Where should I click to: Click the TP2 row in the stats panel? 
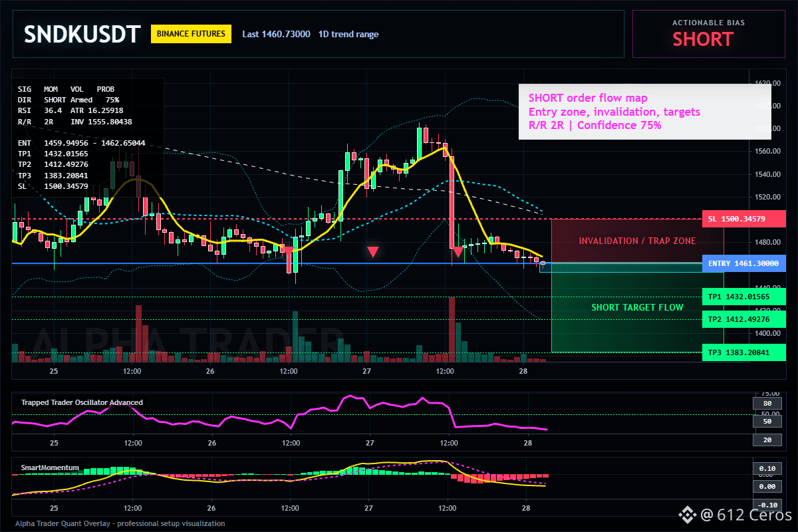click(53, 164)
